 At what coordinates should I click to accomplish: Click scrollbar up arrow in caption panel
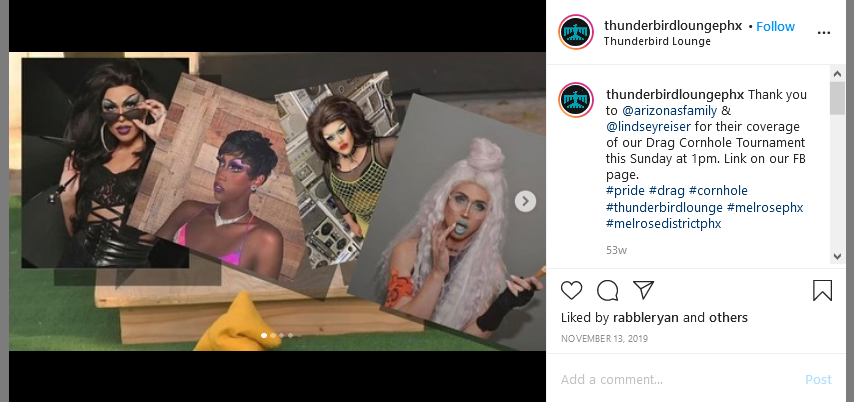click(837, 74)
